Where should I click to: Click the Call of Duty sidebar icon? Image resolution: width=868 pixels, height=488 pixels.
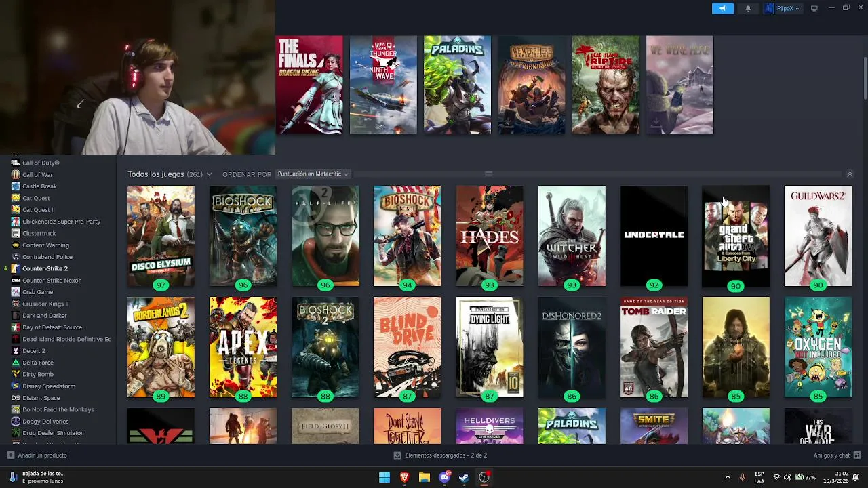tap(16, 163)
